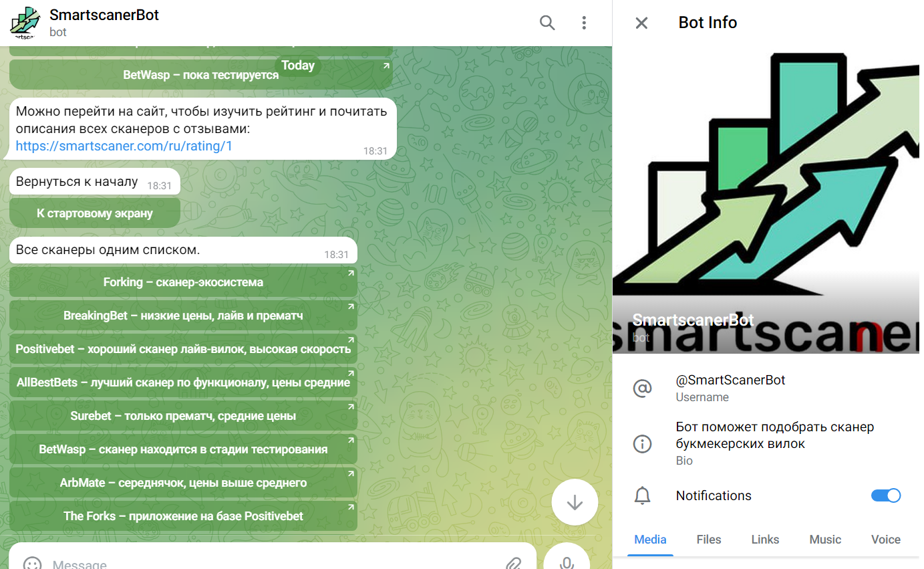924x569 pixels.
Task: Attach a file with the paperclip icon
Action: 513,564
